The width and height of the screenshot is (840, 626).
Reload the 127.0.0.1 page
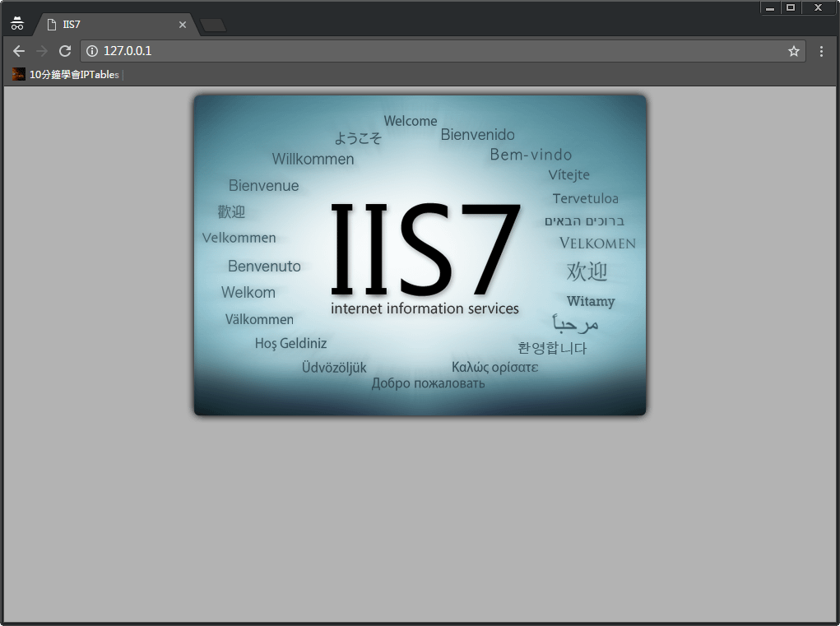65,51
